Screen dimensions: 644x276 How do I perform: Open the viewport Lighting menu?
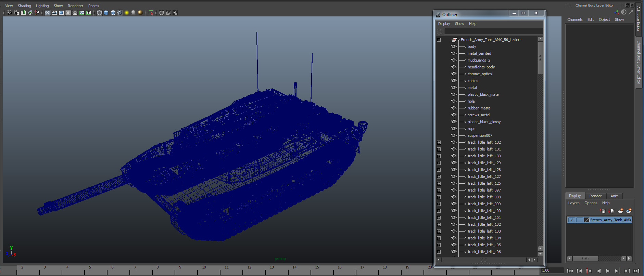(42, 6)
